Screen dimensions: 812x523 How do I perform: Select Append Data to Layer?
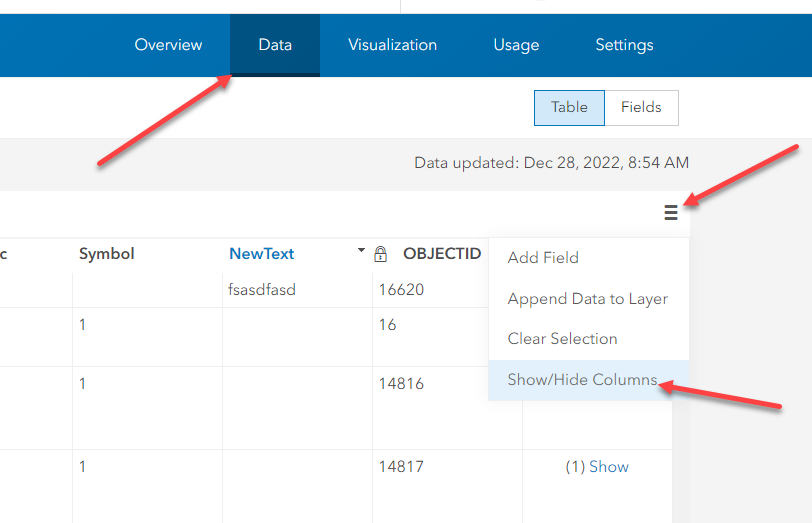588,299
